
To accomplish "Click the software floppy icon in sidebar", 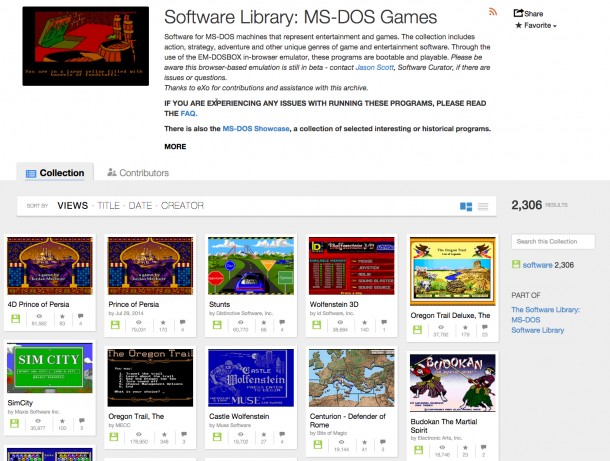I will 516,264.
